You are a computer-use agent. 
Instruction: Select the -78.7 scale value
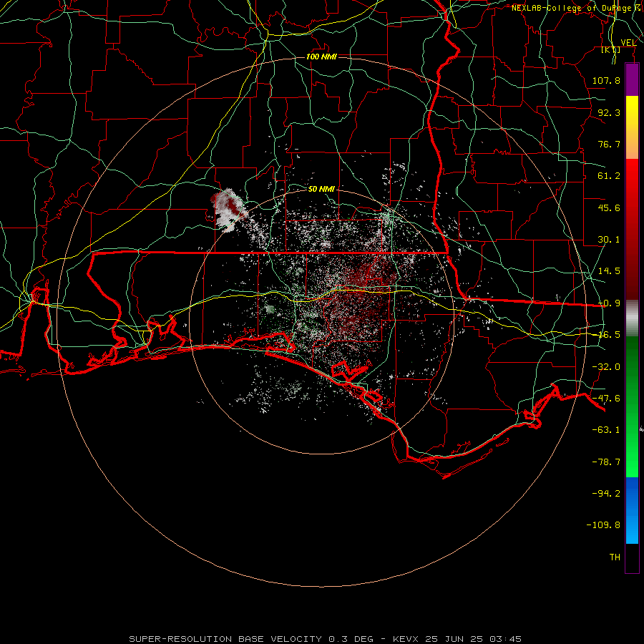coord(606,462)
